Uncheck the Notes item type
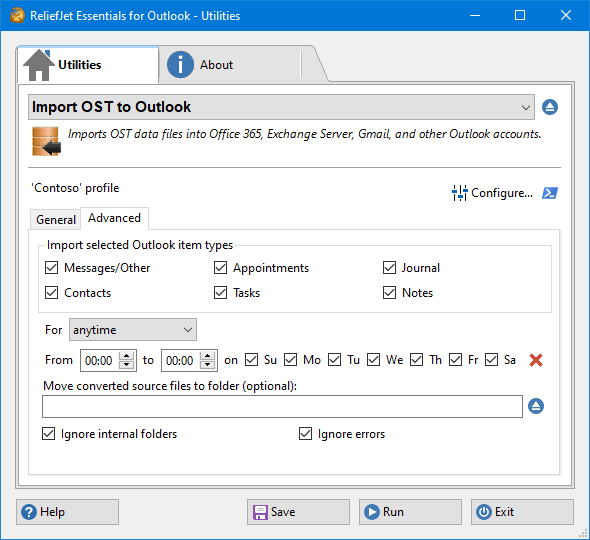590x540 pixels. [x=389, y=293]
